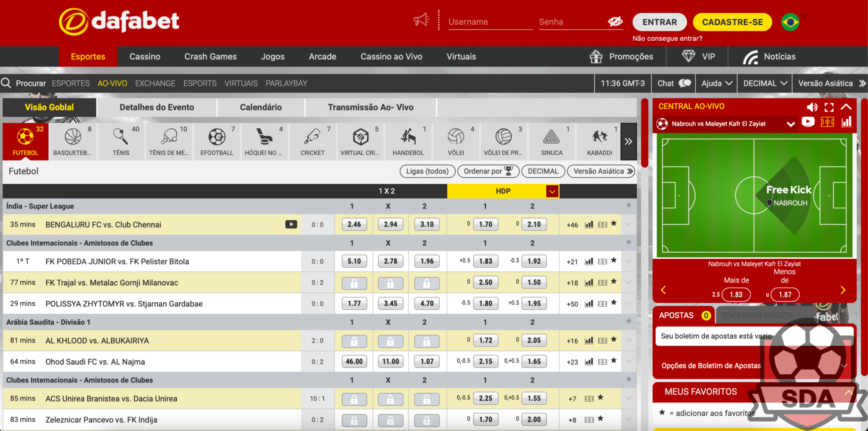Select the Handebol sport icon

tap(408, 141)
